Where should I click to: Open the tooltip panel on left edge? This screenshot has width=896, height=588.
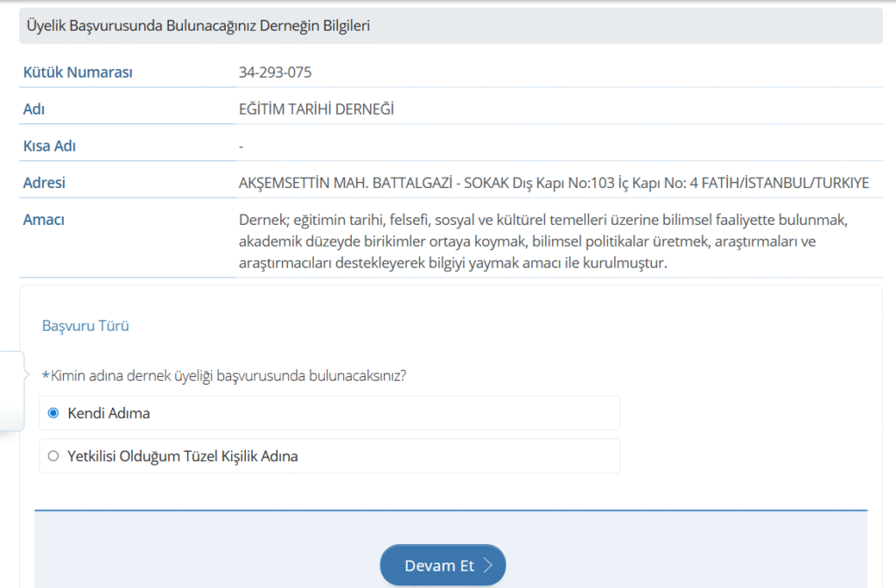tap(11, 390)
